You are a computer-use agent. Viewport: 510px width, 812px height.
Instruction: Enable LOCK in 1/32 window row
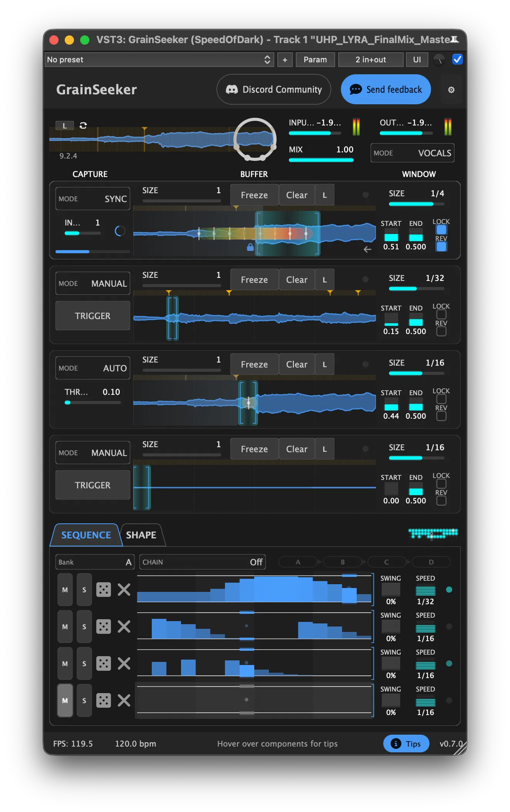click(x=441, y=314)
